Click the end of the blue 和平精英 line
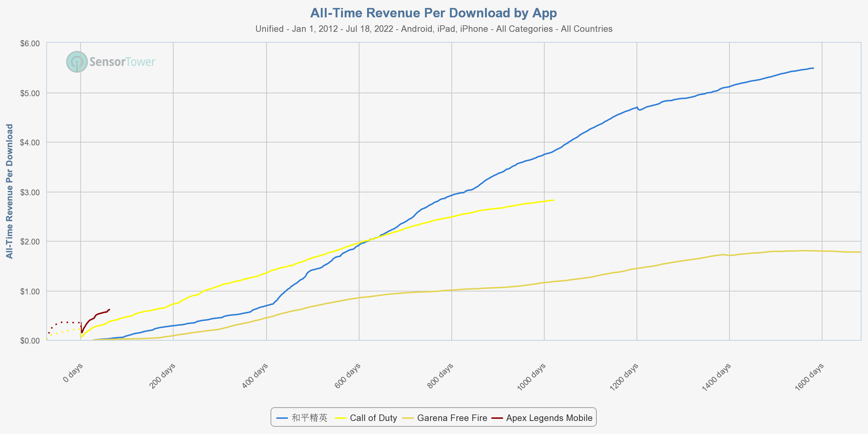Viewport: 868px width, 434px height. pos(813,68)
